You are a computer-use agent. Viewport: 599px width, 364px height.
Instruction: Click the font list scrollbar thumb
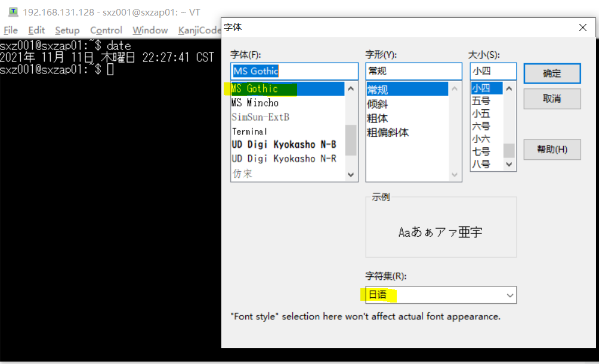(351, 140)
